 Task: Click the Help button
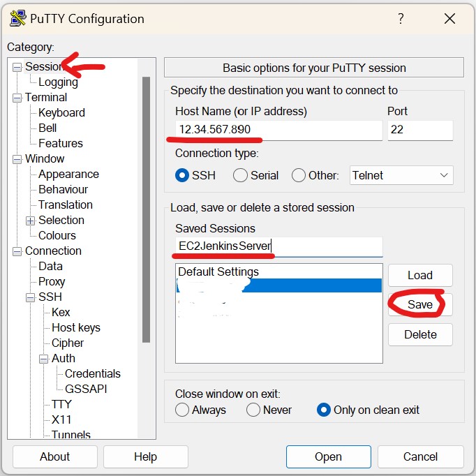pyautogui.click(x=145, y=457)
